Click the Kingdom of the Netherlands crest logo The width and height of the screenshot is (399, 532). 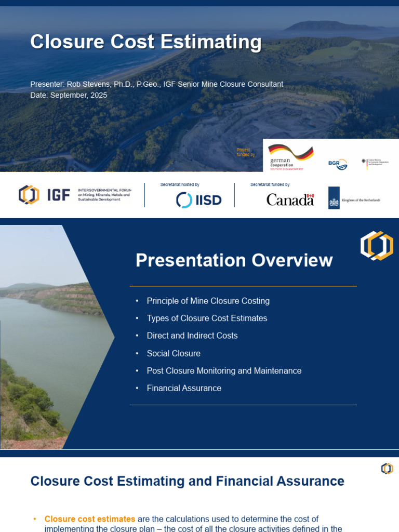(334, 198)
